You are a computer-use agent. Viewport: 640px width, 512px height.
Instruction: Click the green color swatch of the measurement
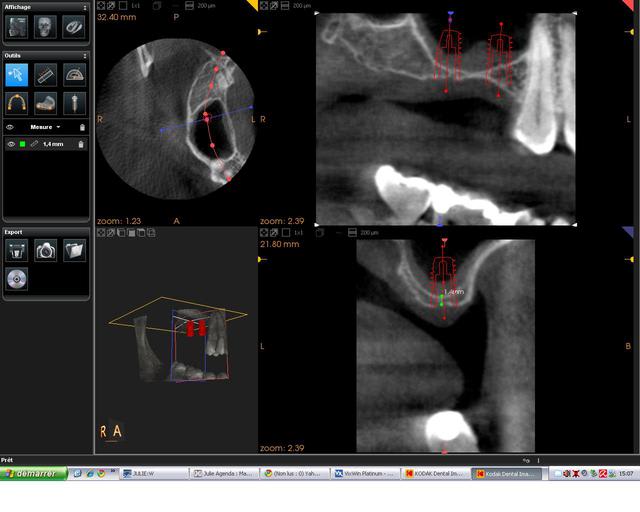pyautogui.click(x=22, y=144)
